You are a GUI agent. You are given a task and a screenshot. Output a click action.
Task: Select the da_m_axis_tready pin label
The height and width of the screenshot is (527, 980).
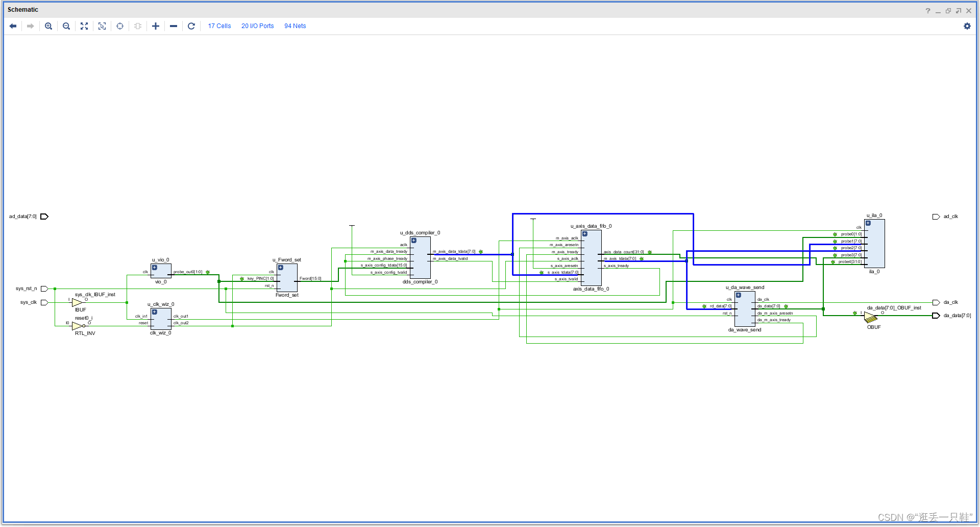tap(774, 320)
